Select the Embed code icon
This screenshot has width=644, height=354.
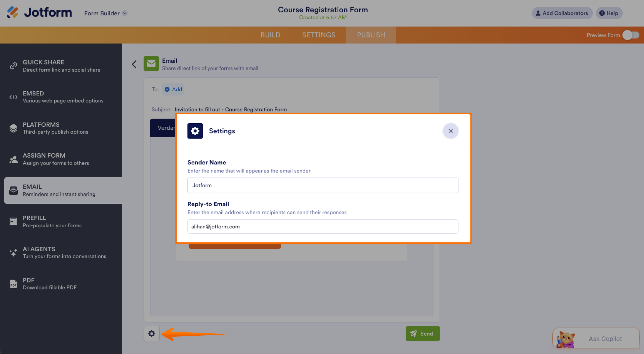[13, 97]
